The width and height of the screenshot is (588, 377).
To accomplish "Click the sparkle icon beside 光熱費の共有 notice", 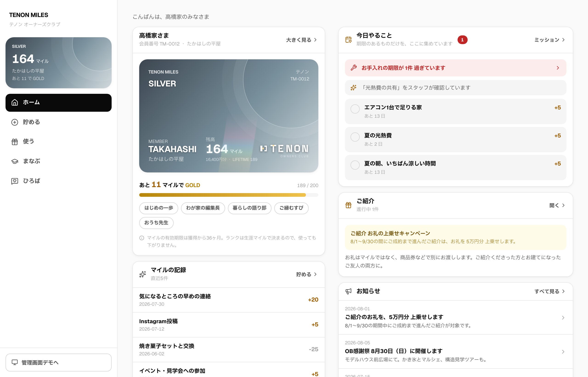I will [353, 87].
